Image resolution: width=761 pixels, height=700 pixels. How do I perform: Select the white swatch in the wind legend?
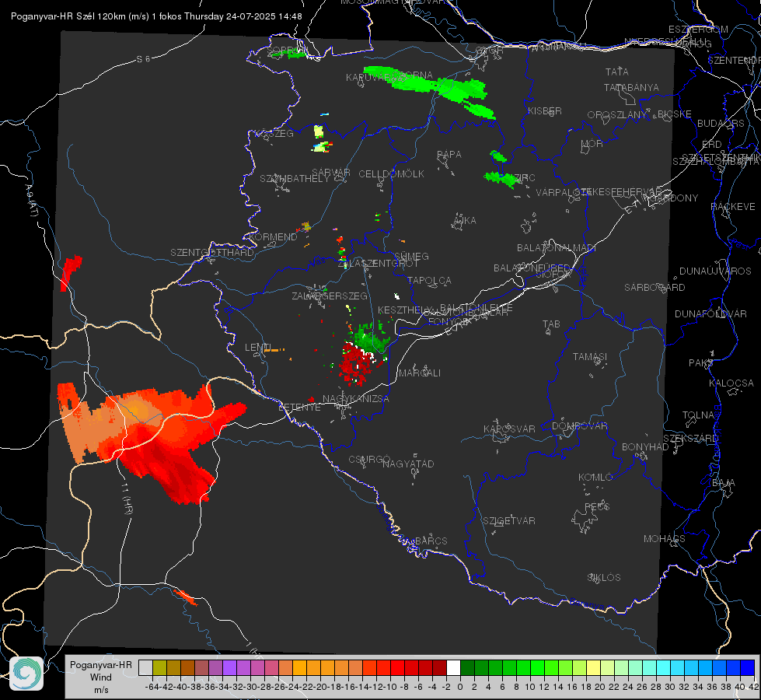coord(453,667)
